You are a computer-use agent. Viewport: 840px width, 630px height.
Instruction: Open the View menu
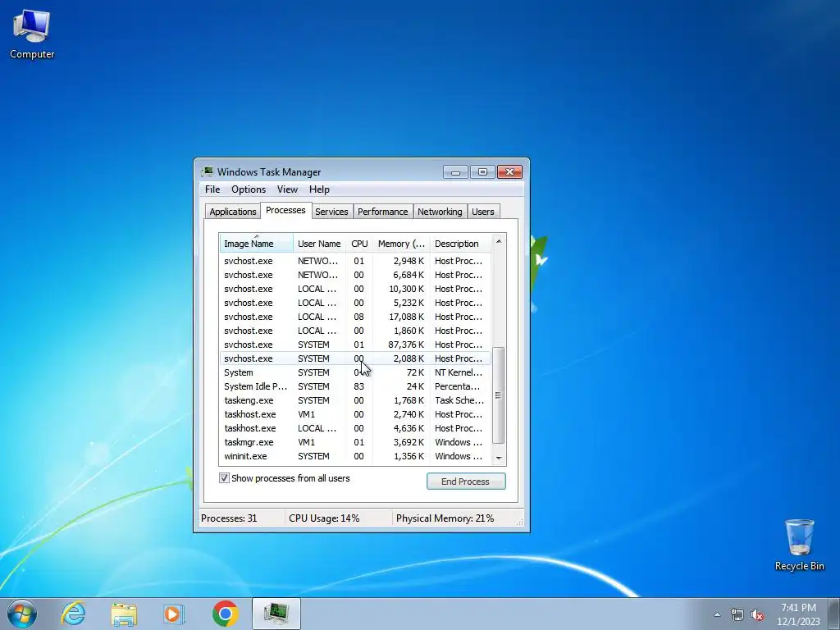point(287,189)
